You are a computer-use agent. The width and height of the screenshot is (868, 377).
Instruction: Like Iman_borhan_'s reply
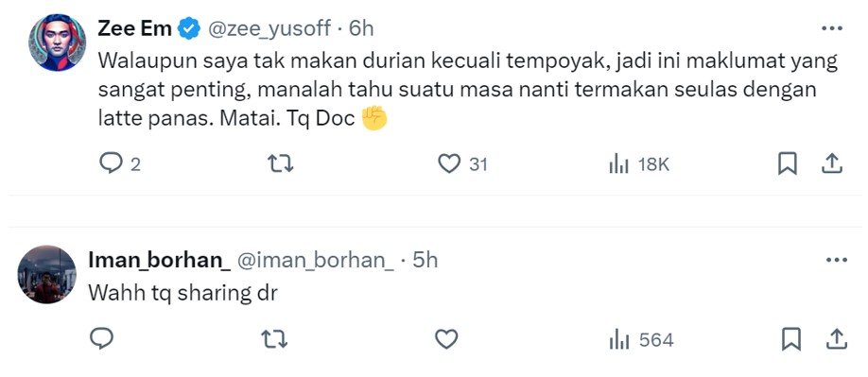446,339
